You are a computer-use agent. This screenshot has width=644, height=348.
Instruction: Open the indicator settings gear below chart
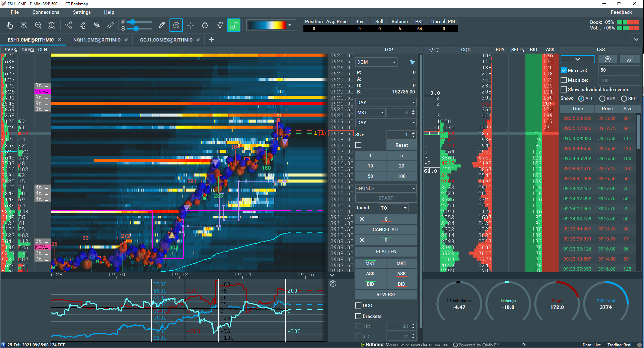[x=333, y=284]
